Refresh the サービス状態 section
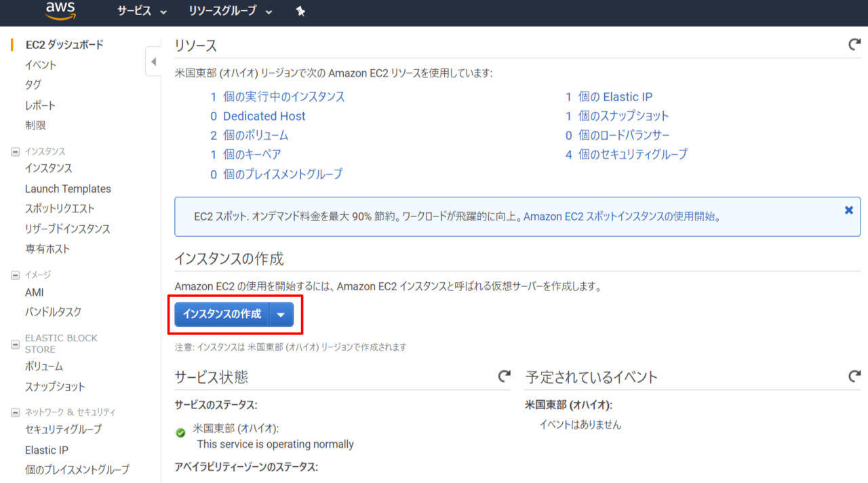Image resolution: width=868 pixels, height=483 pixels. click(504, 376)
